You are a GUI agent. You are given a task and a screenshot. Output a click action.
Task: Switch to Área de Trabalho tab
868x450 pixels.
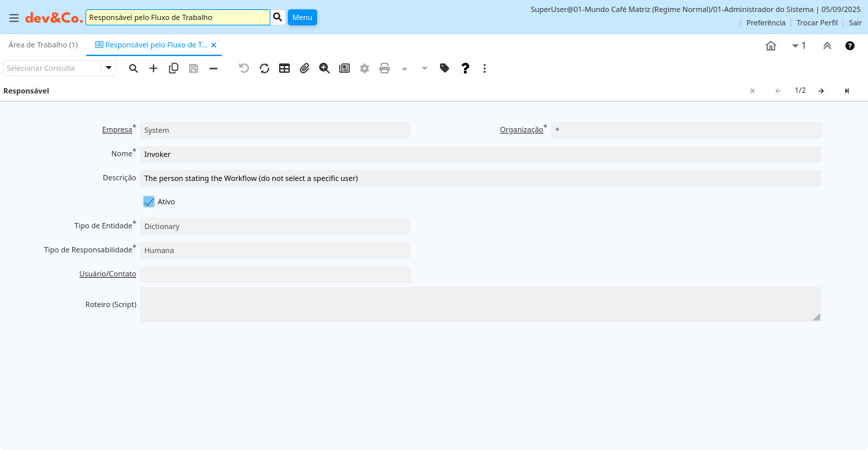(x=43, y=45)
